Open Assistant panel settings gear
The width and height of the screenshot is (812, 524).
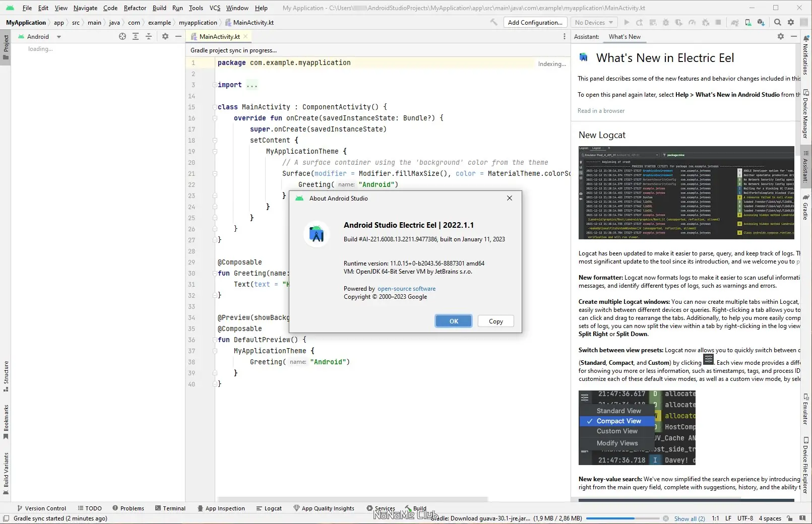pyautogui.click(x=780, y=36)
